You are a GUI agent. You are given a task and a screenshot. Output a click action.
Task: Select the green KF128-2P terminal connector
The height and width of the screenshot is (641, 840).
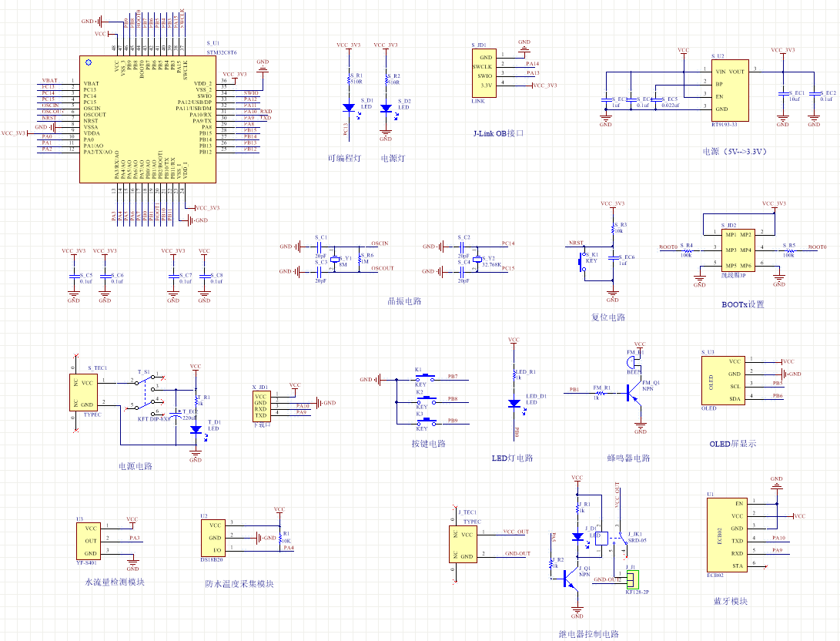pyautogui.click(x=632, y=579)
